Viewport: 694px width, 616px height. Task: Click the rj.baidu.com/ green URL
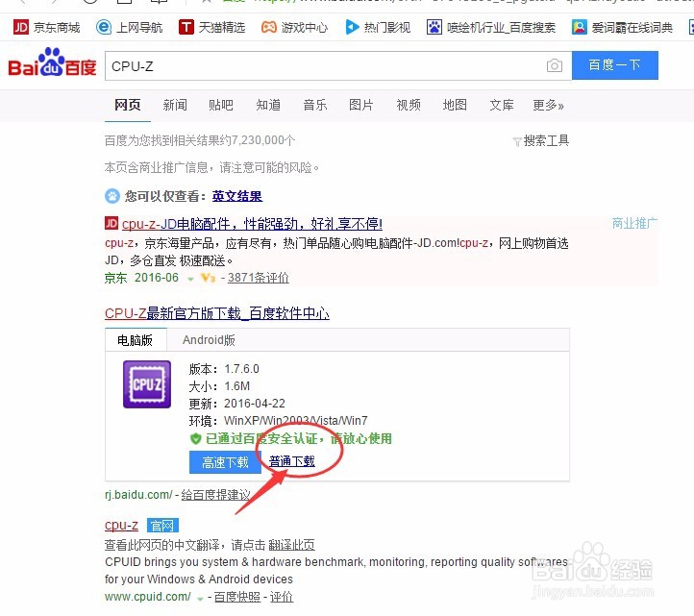tap(138, 495)
